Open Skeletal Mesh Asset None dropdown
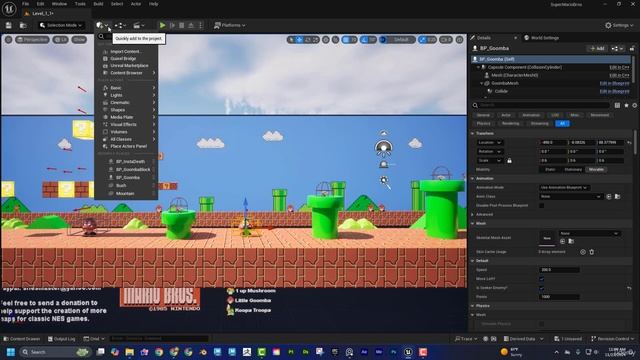Image resolution: width=640 pixels, height=360 pixels. [x=589, y=233]
